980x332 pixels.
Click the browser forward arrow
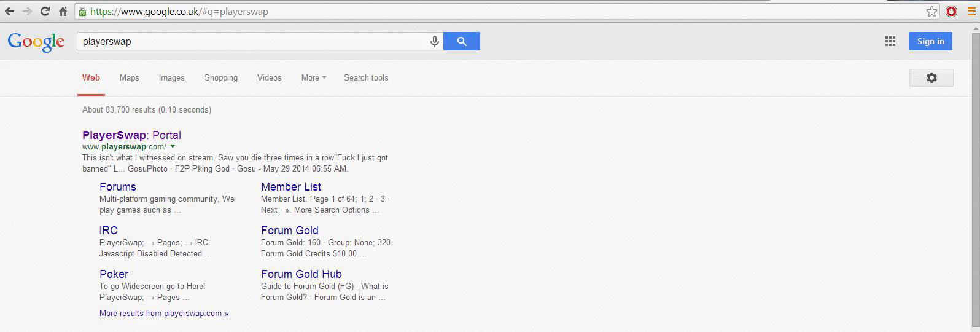[27, 11]
